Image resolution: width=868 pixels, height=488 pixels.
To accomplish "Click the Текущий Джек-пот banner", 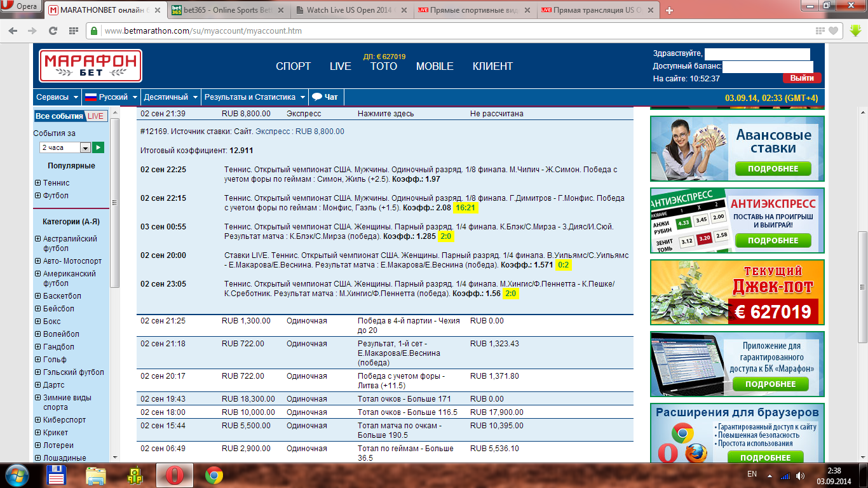I will (737, 292).
